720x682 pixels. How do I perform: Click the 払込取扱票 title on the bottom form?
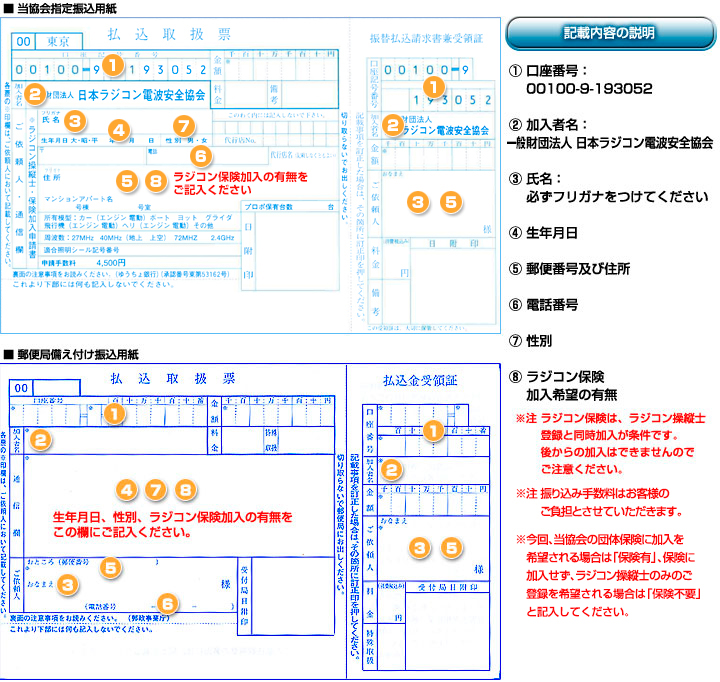coord(173,379)
